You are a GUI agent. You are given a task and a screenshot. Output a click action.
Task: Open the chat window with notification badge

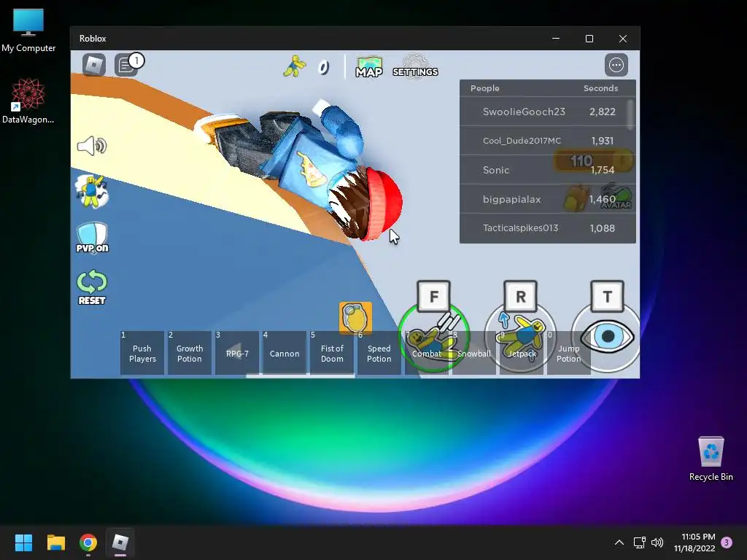pos(128,65)
